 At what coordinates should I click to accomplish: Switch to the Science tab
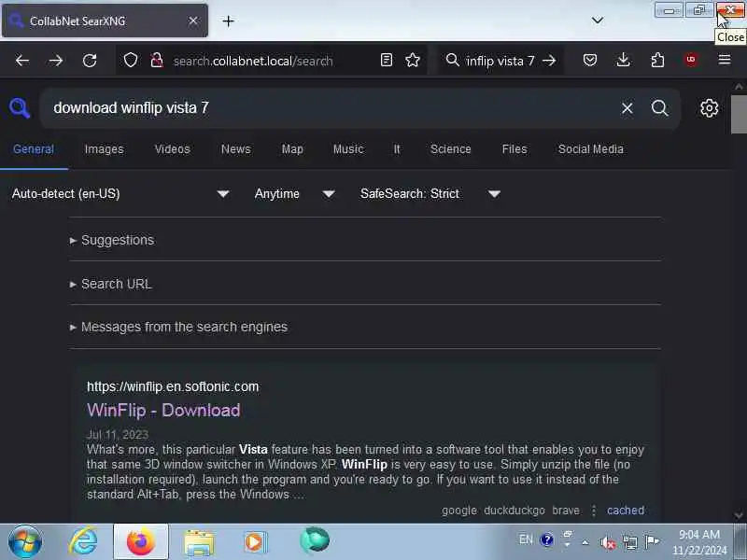click(450, 149)
